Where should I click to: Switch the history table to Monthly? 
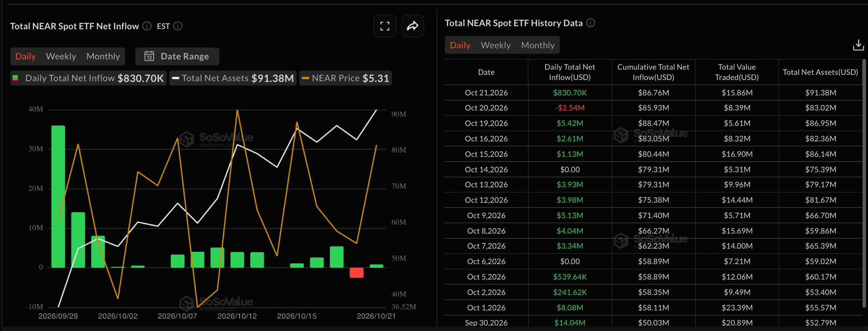538,45
